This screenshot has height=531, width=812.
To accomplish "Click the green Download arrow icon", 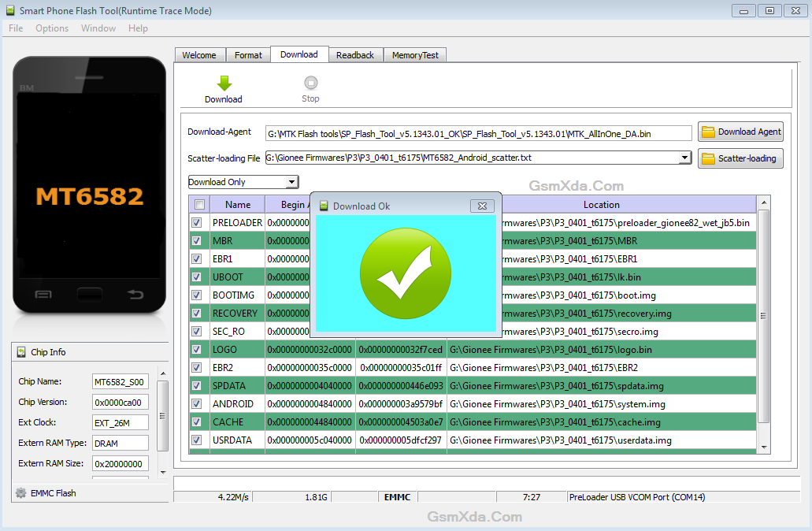I will pos(224,83).
